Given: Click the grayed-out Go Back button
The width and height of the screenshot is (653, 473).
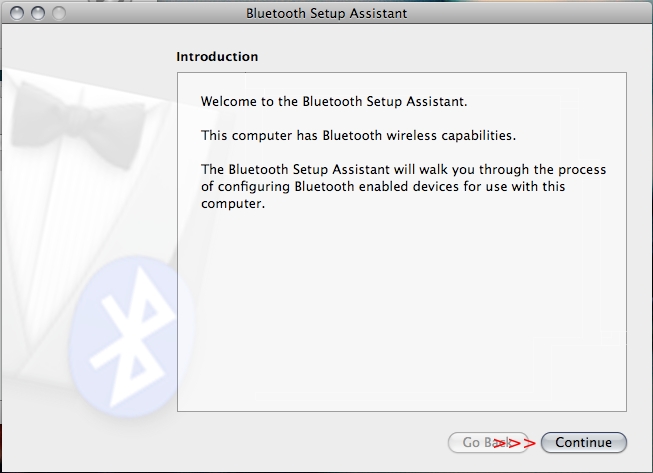Looking at the screenshot, I should click(x=489, y=442).
